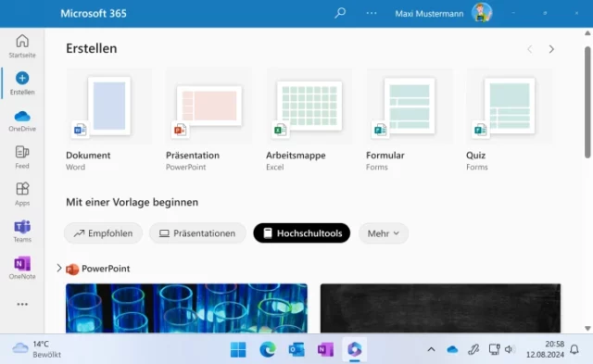Click the scrollbar up arrow
Screen dimensions: 593x364
coord(587,33)
